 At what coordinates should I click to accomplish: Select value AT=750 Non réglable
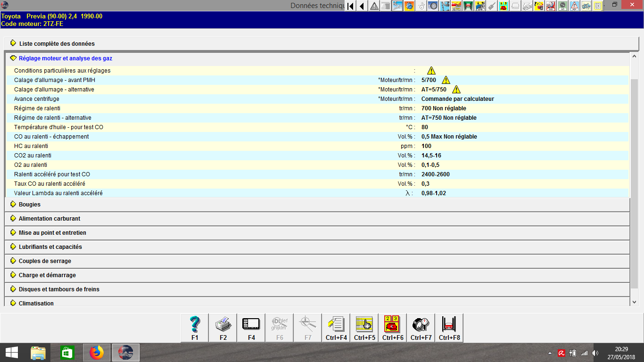click(x=449, y=118)
